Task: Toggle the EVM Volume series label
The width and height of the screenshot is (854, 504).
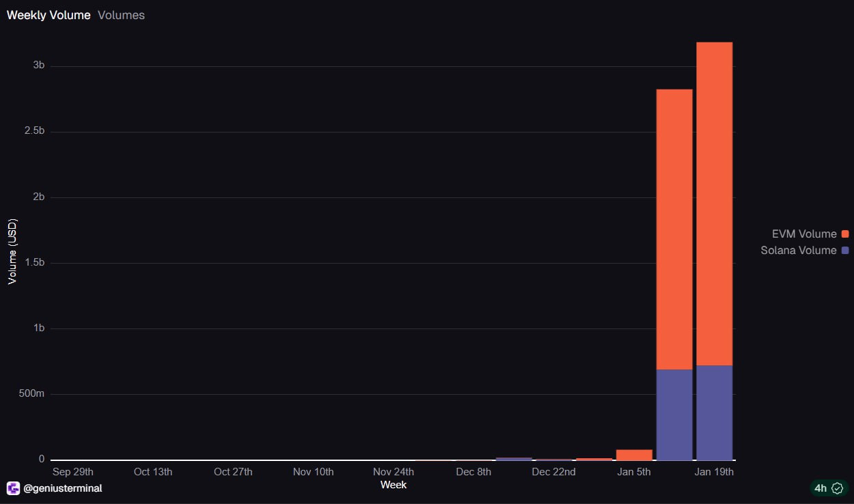Action: [803, 234]
